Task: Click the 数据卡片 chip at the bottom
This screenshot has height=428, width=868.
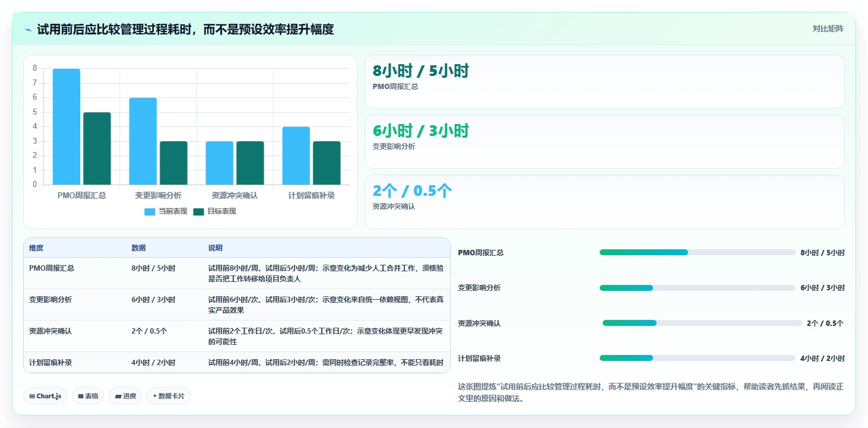Action: point(169,396)
